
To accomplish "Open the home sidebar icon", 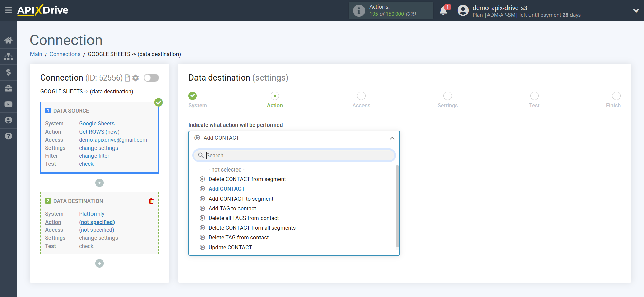I will click(8, 40).
